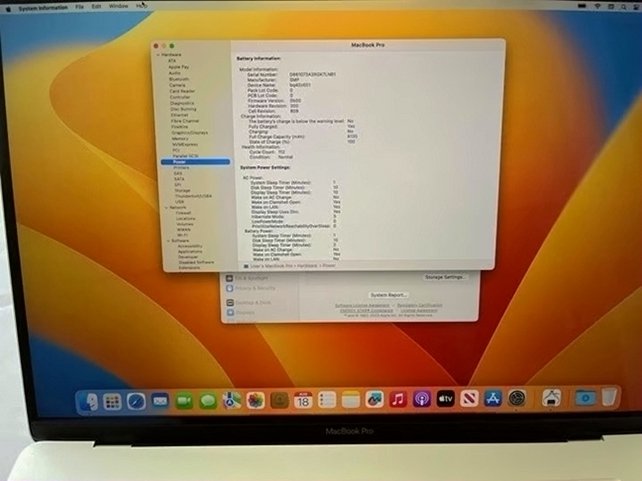The height and width of the screenshot is (481, 642).
Task: Open Finder from the Dock
Action: point(89,402)
